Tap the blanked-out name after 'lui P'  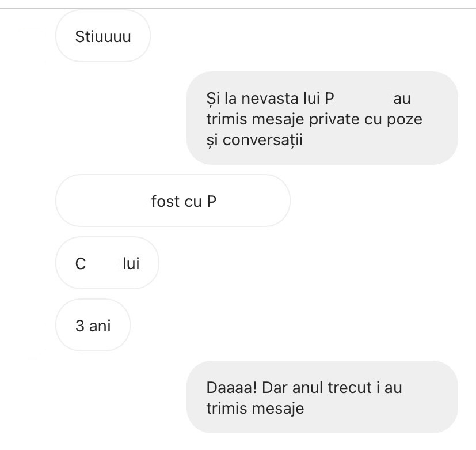(x=363, y=99)
